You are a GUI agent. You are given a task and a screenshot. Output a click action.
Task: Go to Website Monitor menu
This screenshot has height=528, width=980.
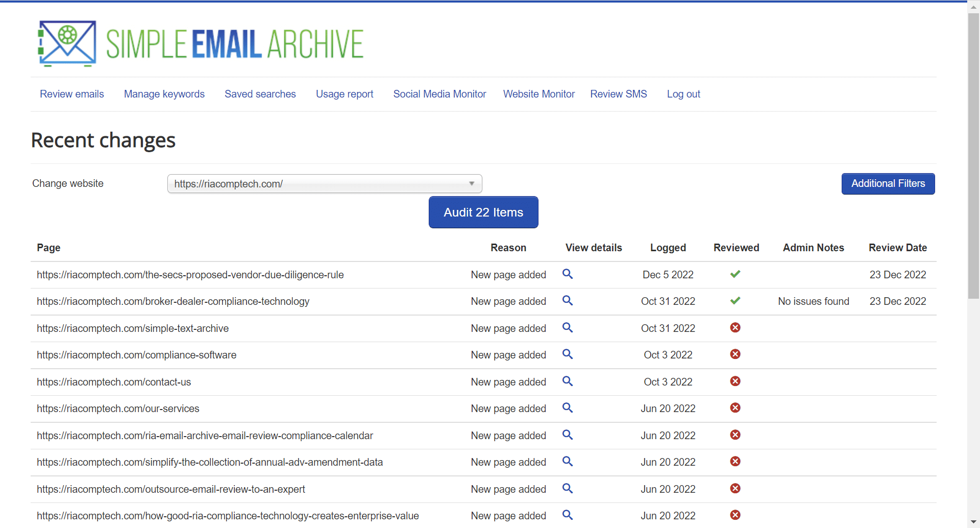538,94
